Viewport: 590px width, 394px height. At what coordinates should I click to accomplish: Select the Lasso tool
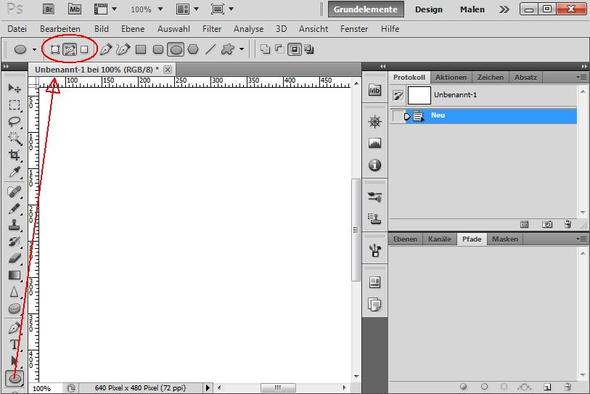coord(14,122)
